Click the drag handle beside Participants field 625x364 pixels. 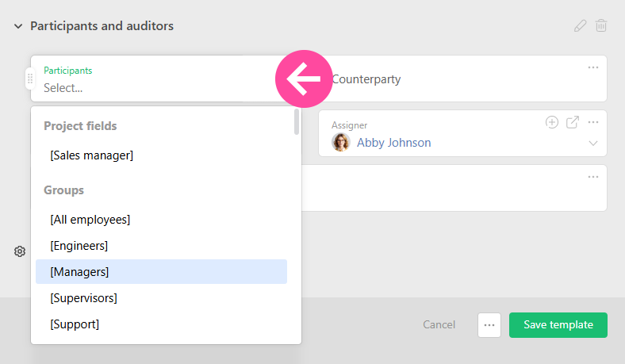[x=30, y=79]
